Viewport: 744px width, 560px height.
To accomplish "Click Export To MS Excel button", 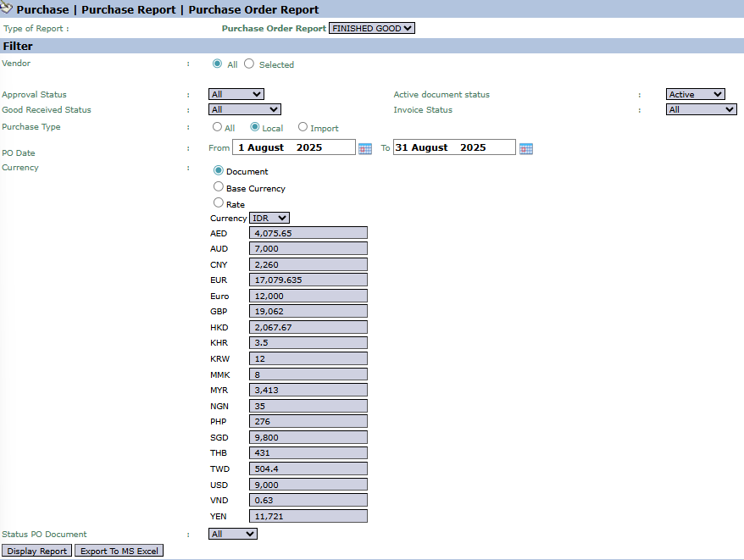I will (119, 551).
